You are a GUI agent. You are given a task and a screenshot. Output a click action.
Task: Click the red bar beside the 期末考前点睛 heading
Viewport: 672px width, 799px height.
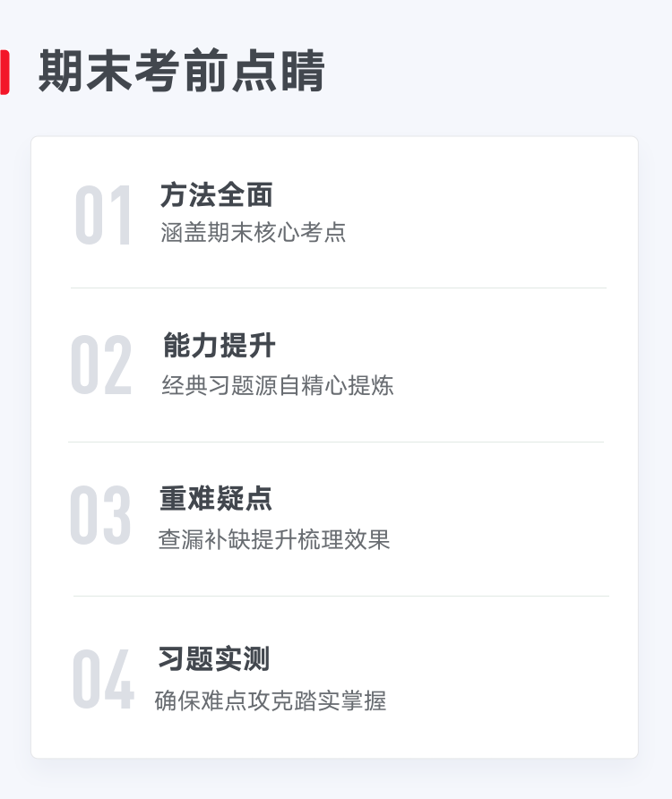(4, 72)
